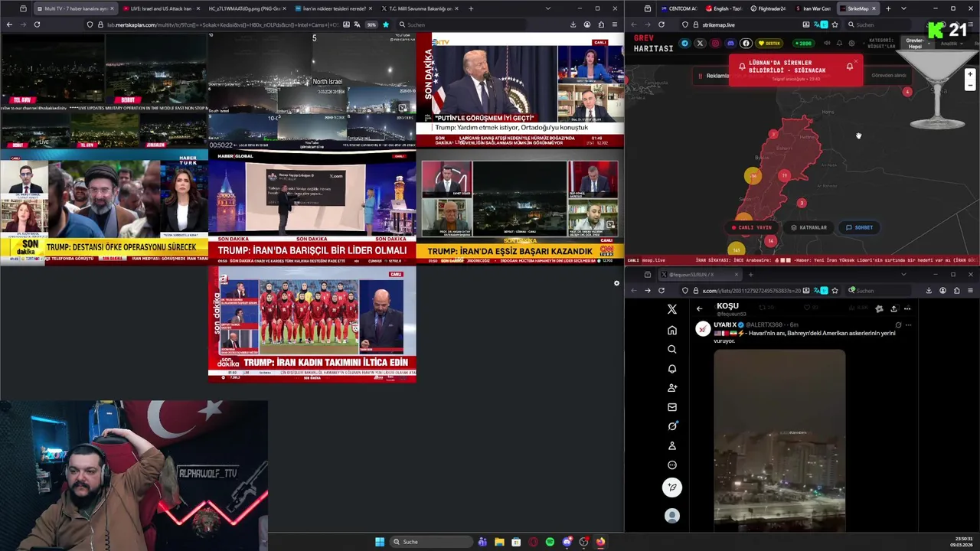Viewport: 980px width, 551px height.
Task: Open 90% zoom level indicator in Multi TV window
Action: pyautogui.click(x=371, y=24)
